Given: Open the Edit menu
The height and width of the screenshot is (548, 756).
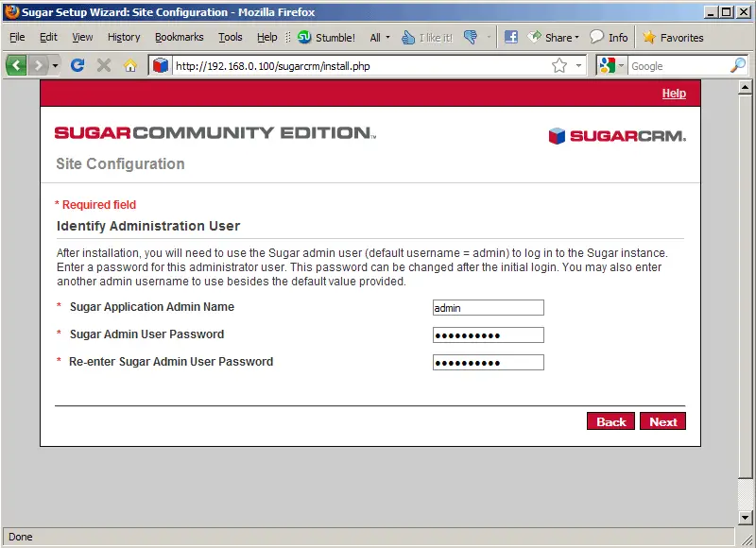Looking at the screenshot, I should pyautogui.click(x=48, y=37).
